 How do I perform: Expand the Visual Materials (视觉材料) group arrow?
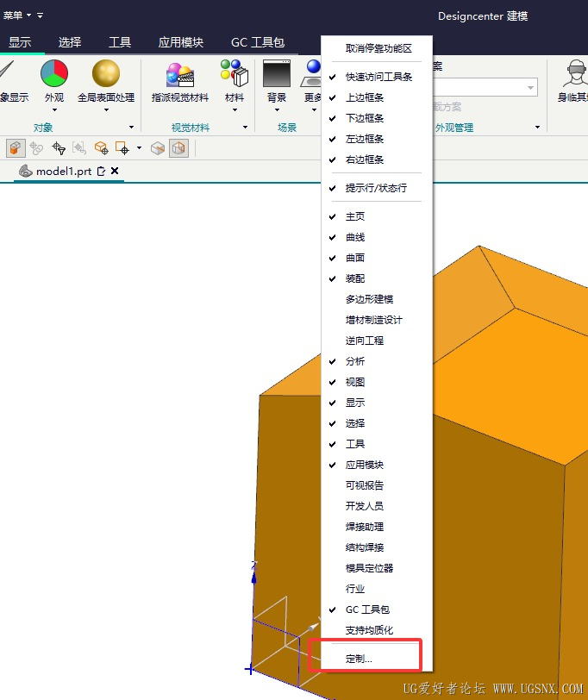(245, 128)
